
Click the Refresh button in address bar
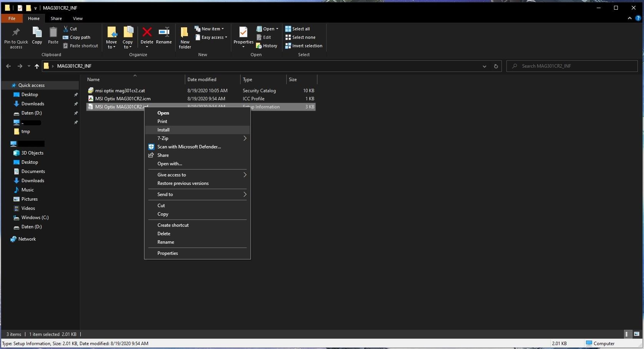[x=496, y=66]
